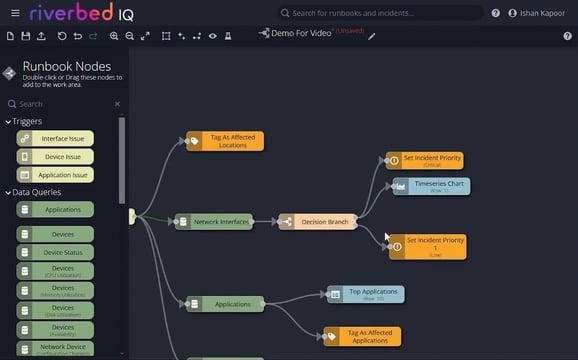The width and height of the screenshot is (578, 360).
Task: Click the runbooks and incidents search field
Action: click(380, 13)
